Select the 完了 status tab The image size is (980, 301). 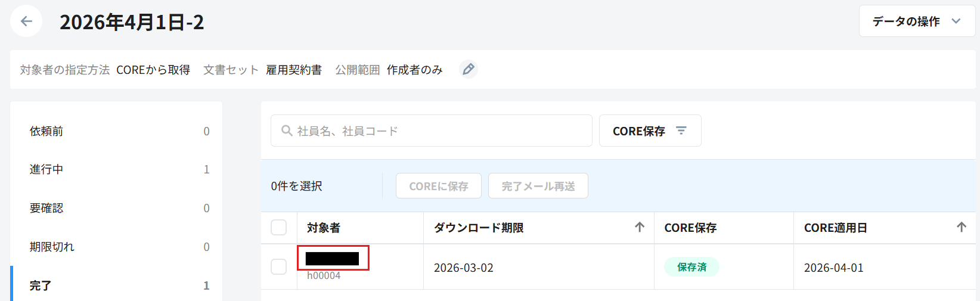[116, 286]
